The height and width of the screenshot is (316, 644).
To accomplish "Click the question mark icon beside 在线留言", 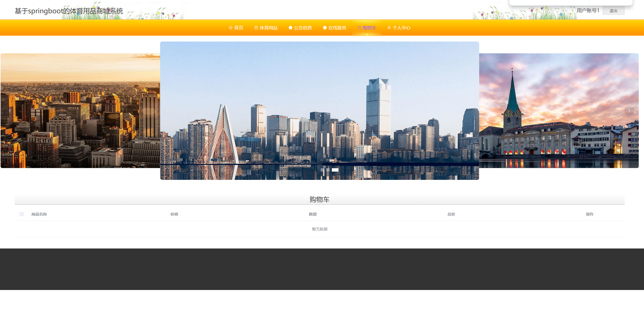I will pyautogui.click(x=325, y=28).
